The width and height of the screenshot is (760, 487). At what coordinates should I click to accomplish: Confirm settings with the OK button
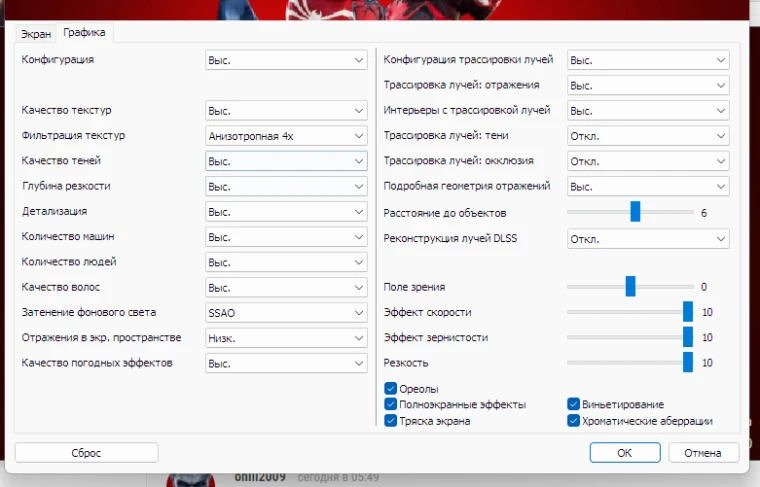[625, 453]
